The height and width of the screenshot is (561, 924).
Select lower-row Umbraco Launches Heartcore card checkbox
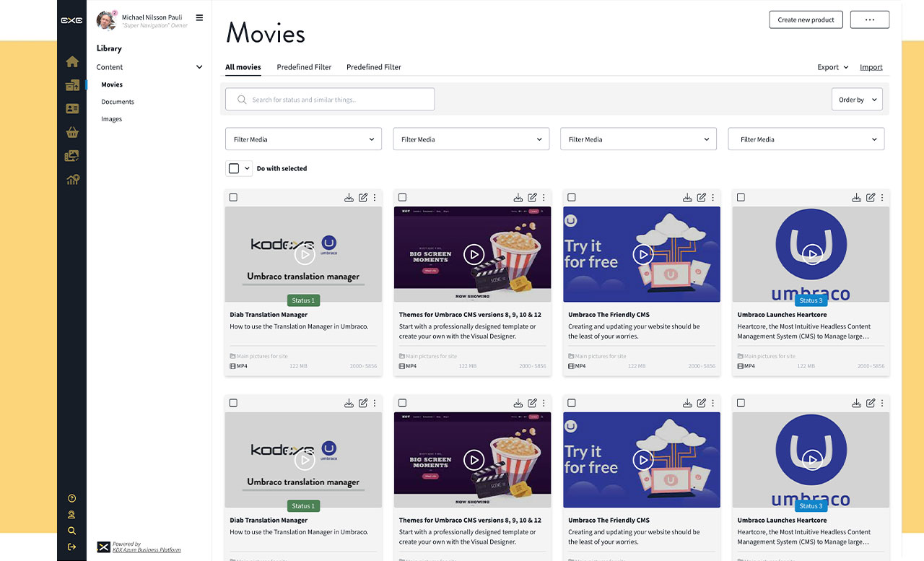[741, 403]
